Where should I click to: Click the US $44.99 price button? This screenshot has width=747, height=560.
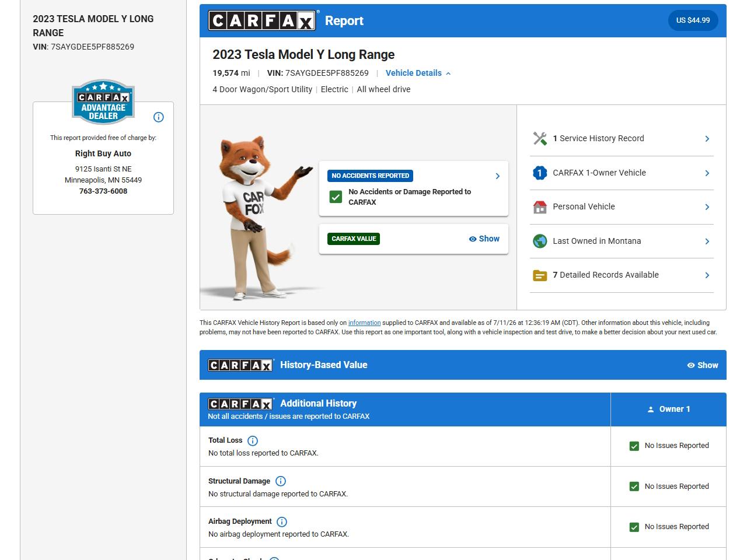(x=693, y=20)
